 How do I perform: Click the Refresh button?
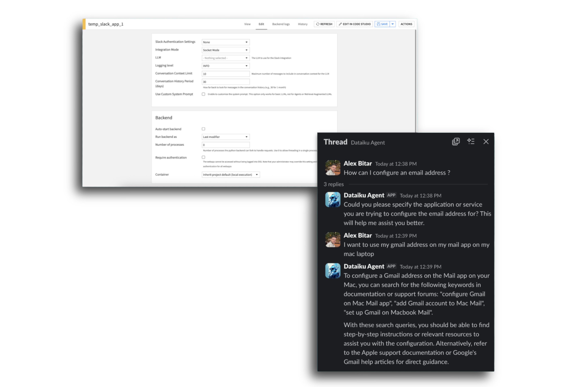click(x=324, y=24)
